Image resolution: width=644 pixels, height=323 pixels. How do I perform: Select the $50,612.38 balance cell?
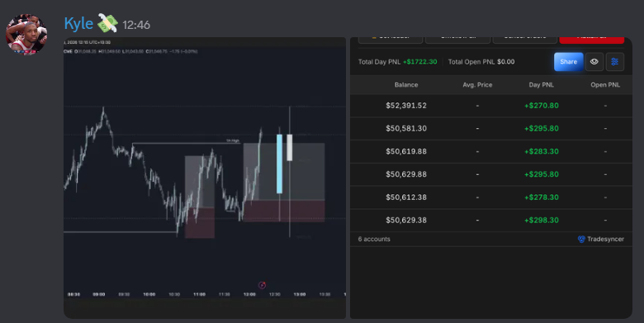click(406, 197)
